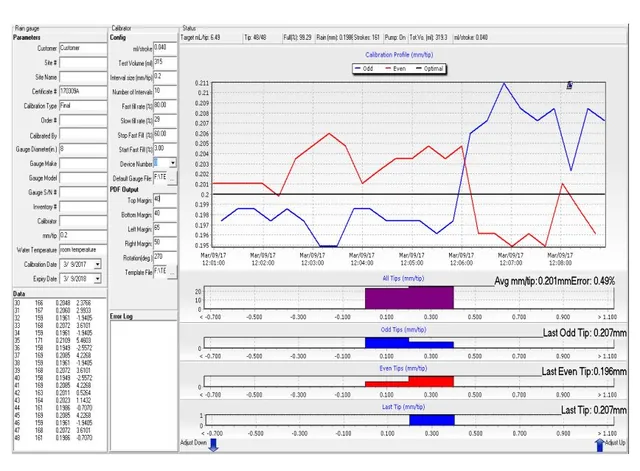
Task: Select data row 35 in the Data list
Action: (53, 340)
